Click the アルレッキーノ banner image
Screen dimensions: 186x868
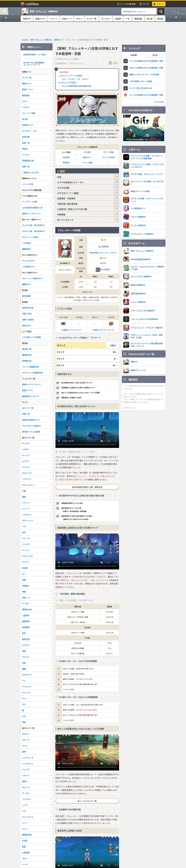click(x=87, y=110)
